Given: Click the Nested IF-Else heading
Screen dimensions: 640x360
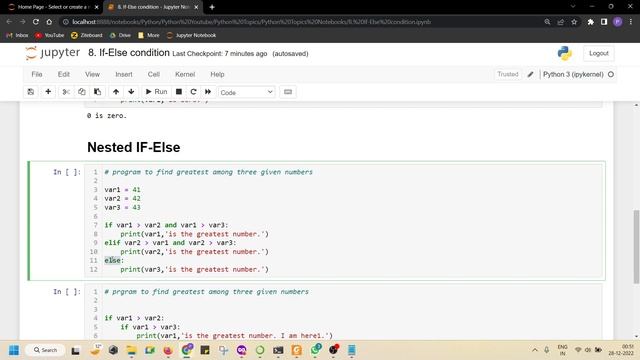Looking at the screenshot, I should pos(133,147).
